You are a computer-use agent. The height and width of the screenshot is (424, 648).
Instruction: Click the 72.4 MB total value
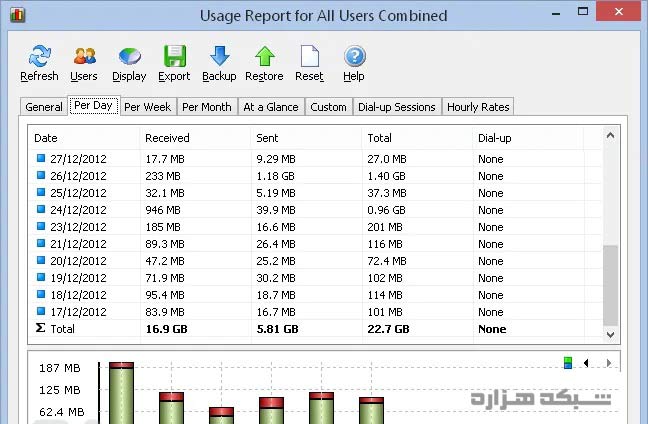(x=387, y=261)
